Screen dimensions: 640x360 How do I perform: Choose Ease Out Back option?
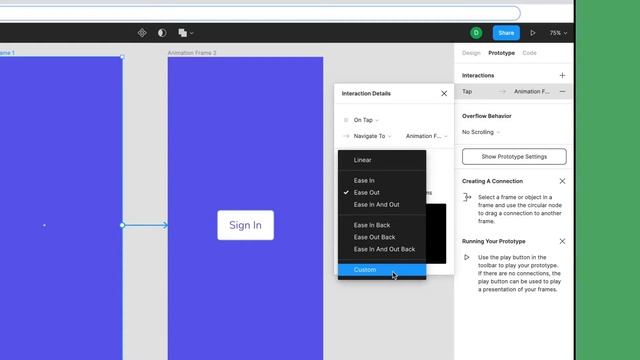click(x=382, y=237)
